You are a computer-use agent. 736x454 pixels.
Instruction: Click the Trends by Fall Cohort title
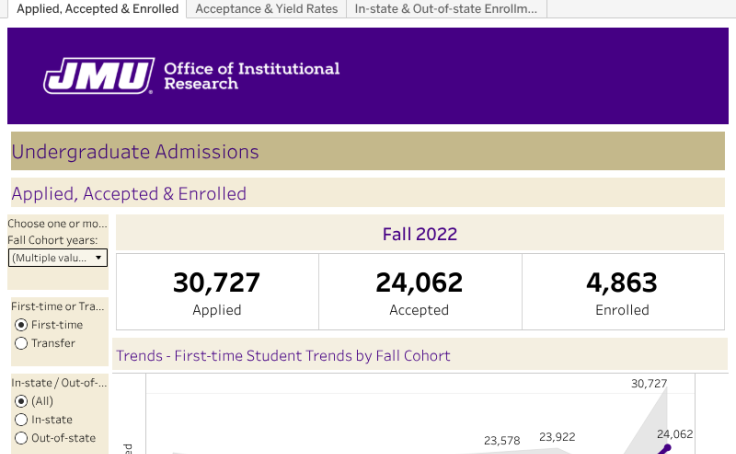point(283,355)
